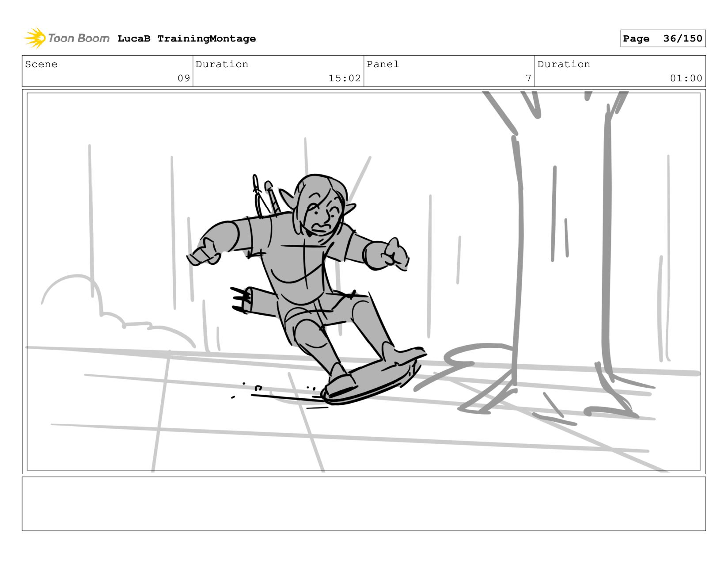Click the Toon Boom logo
Screen dimensions: 728x564
[66, 38]
